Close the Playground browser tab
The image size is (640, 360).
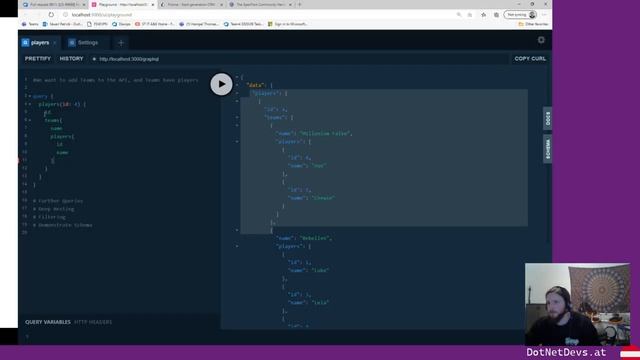[153, 4]
